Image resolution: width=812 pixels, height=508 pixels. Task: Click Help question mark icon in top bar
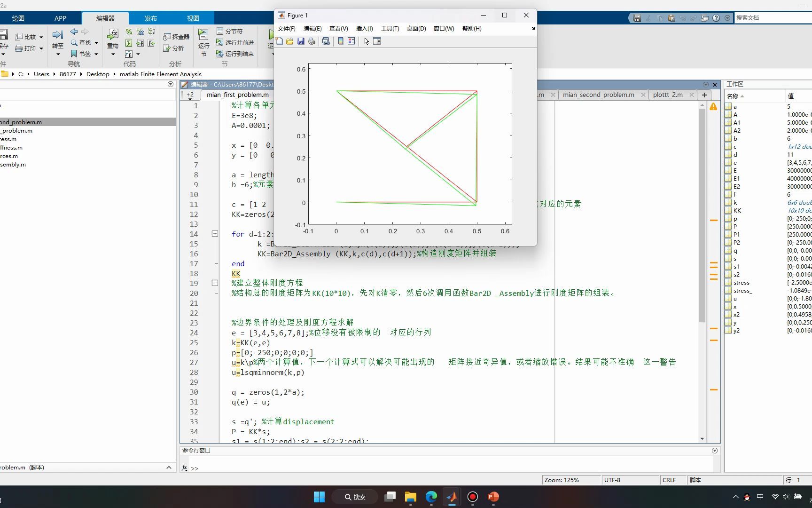coord(716,18)
